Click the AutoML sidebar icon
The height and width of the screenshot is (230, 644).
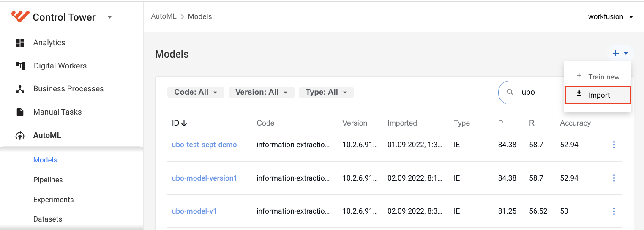(20, 135)
